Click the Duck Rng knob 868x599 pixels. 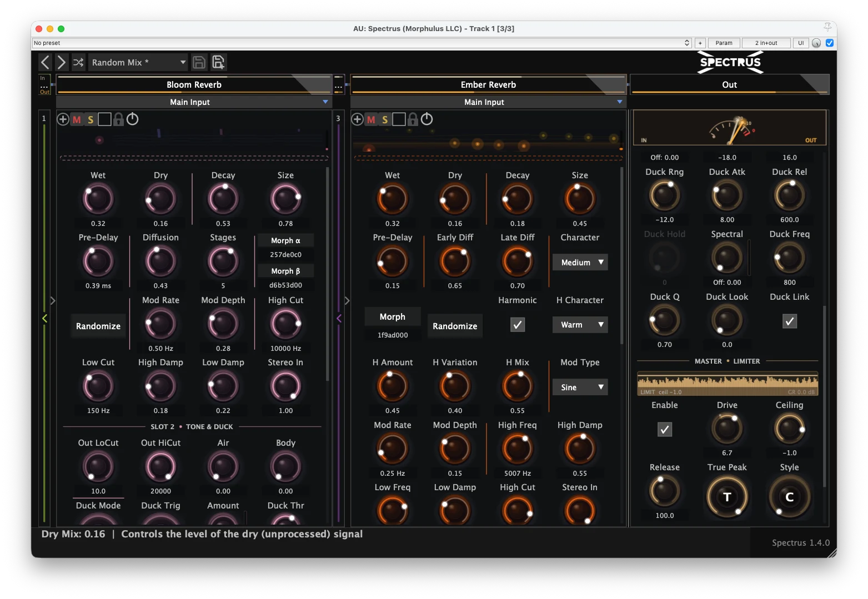[x=665, y=196]
